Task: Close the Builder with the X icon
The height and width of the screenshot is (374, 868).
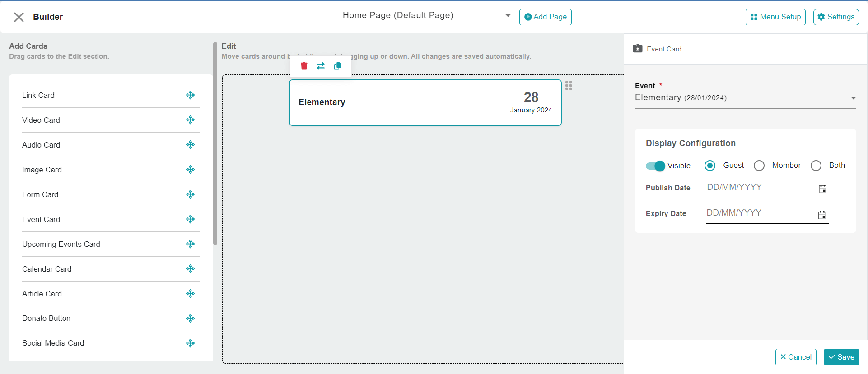Action: [19, 17]
